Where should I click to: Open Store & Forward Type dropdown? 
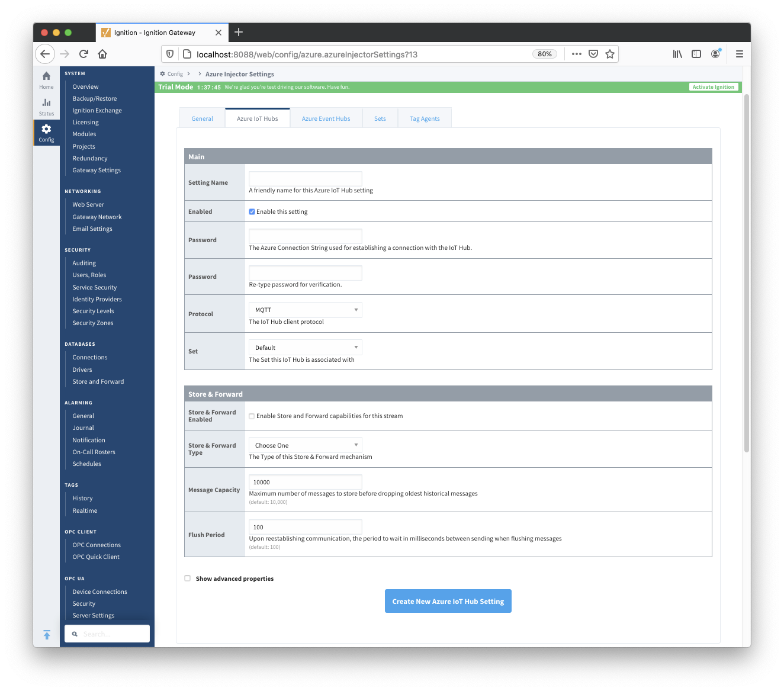pyautogui.click(x=305, y=445)
